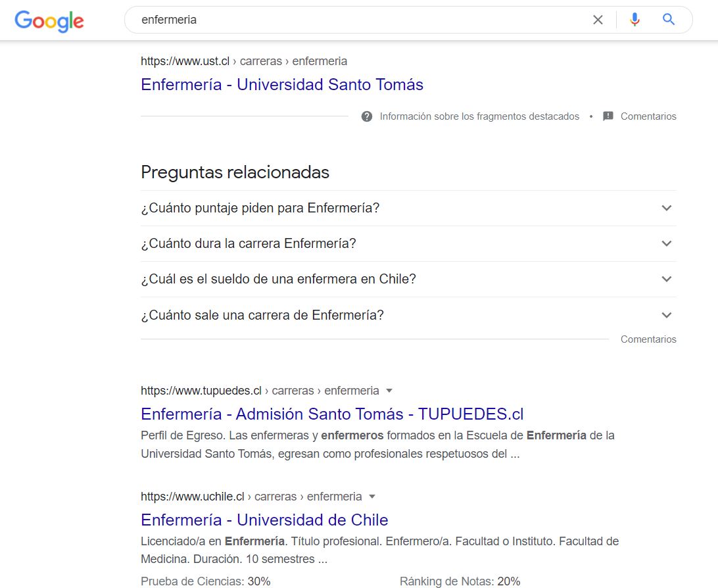Image resolution: width=718 pixels, height=588 pixels.
Task: Open result options arrow next to uchile.cl URL
Action: [x=371, y=497]
